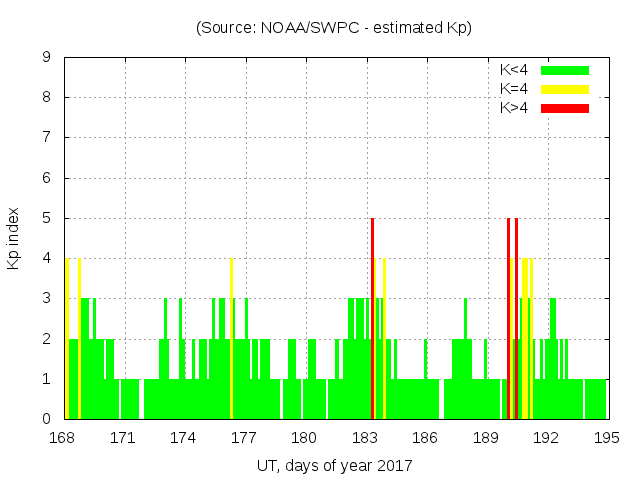Click the 'UT, days of year 2017' axis label
Screen dimensions: 640x480
[334, 465]
